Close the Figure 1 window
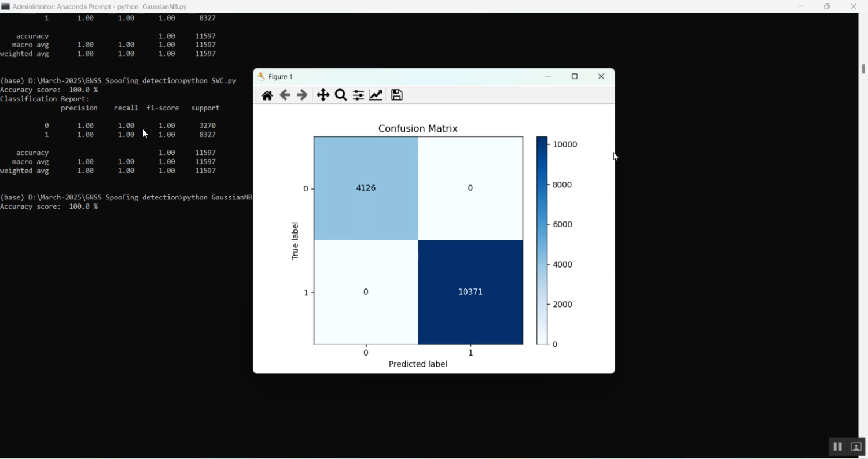 click(x=601, y=76)
